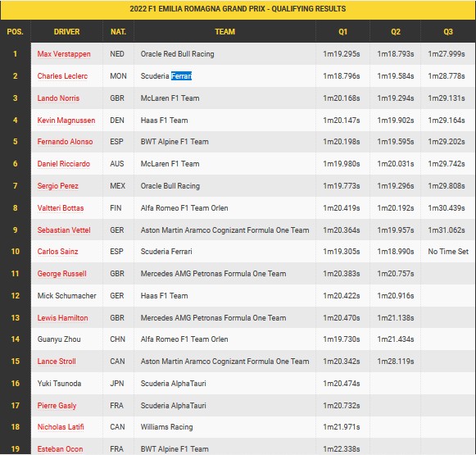The width and height of the screenshot is (476, 455).
Task: Open Lewis Hamilton driver page
Action: pos(62,318)
